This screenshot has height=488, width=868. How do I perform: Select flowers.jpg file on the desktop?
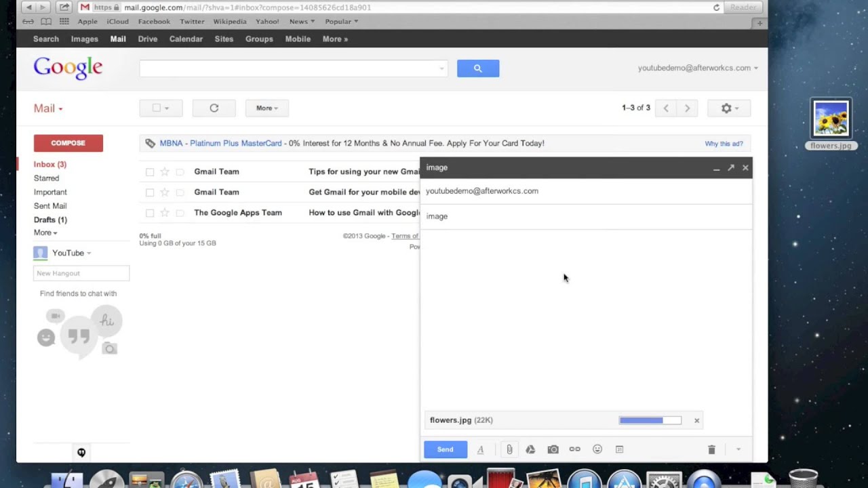coord(831,125)
